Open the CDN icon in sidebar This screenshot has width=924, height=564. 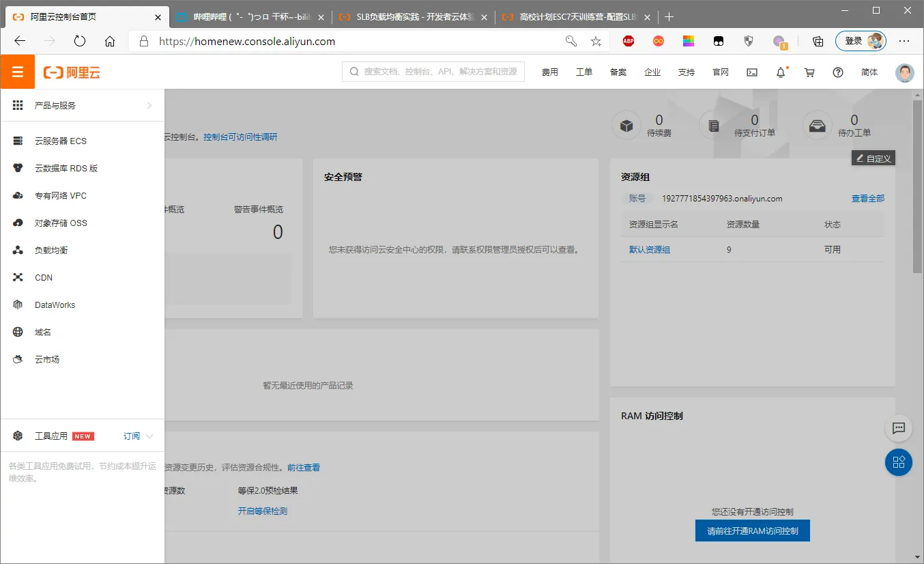18,277
